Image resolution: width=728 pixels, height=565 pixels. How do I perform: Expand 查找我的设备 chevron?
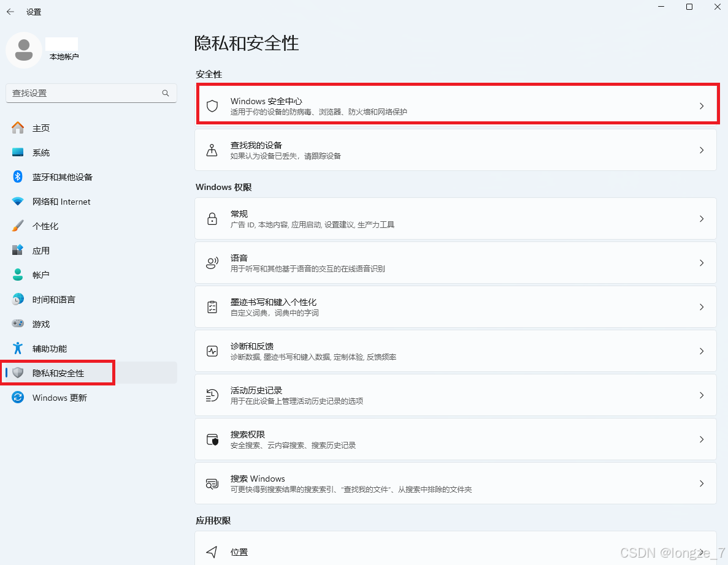(x=702, y=150)
